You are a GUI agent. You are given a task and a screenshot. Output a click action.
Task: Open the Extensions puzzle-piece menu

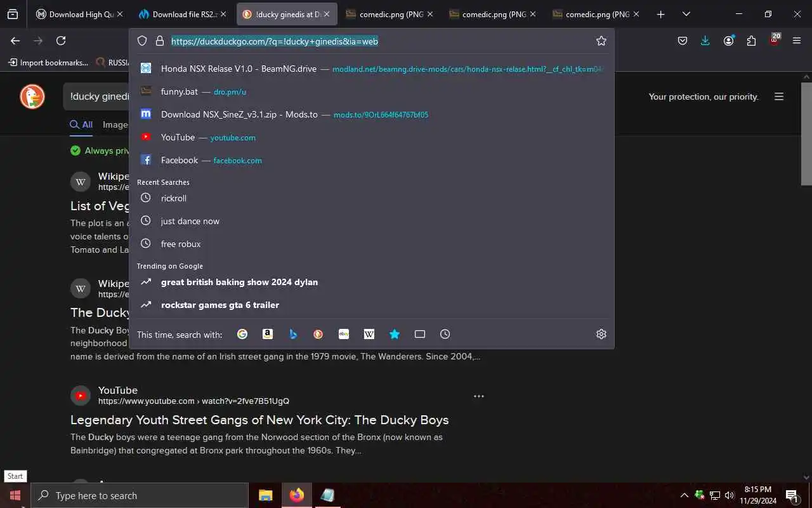(x=751, y=41)
